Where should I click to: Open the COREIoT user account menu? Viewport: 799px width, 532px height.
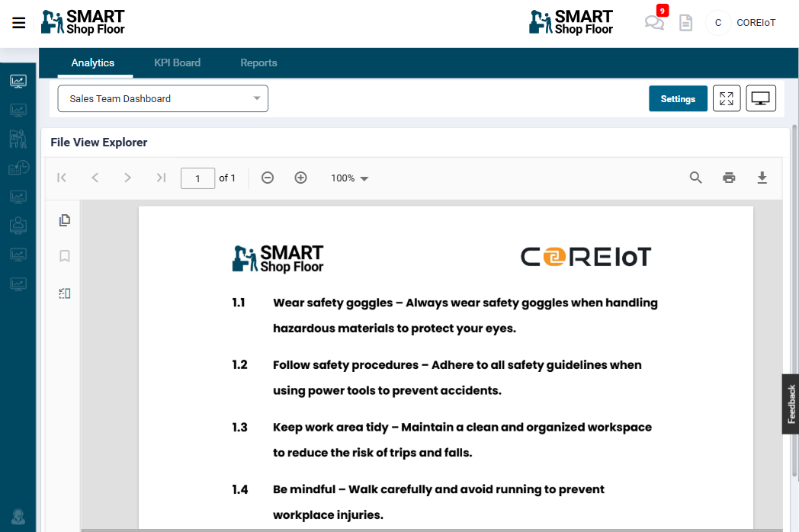click(742, 23)
